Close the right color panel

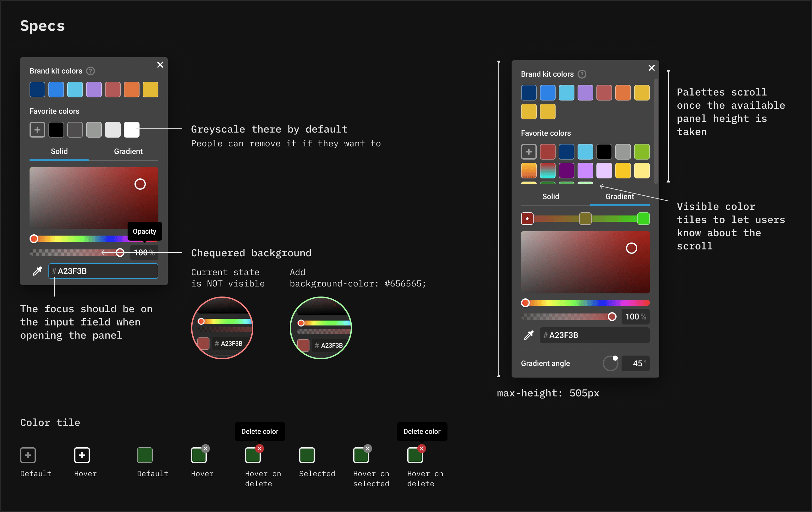[x=651, y=68]
